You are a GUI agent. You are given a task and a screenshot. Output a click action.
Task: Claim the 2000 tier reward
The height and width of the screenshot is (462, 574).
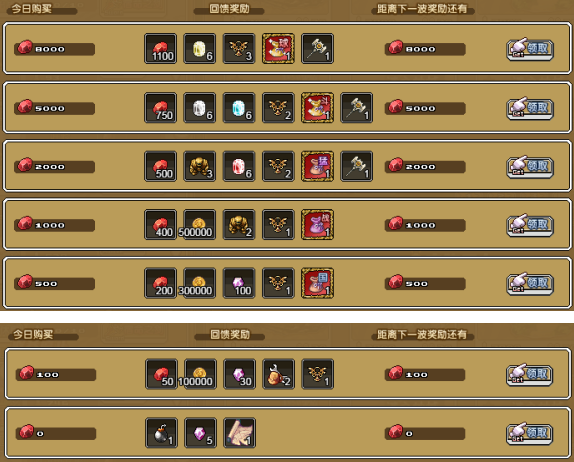coord(530,167)
